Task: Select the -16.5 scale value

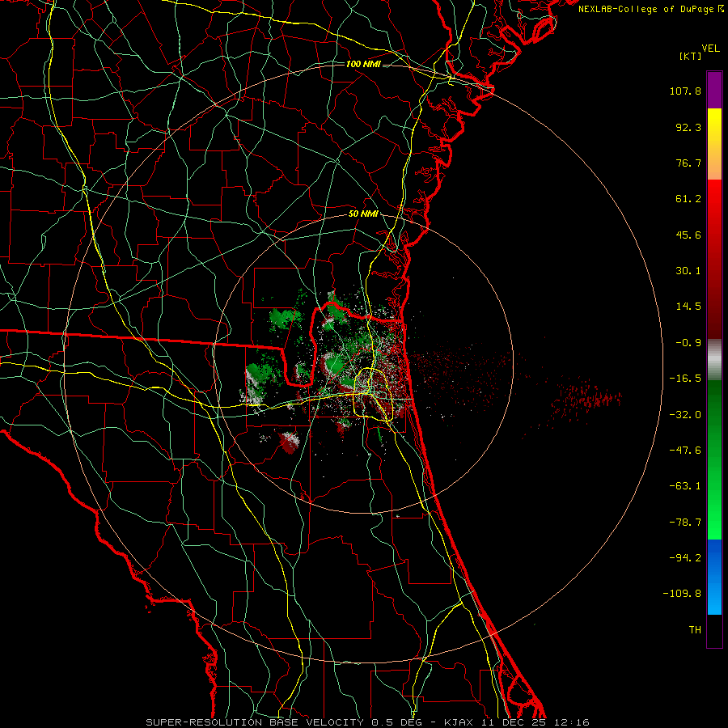Action: click(685, 379)
